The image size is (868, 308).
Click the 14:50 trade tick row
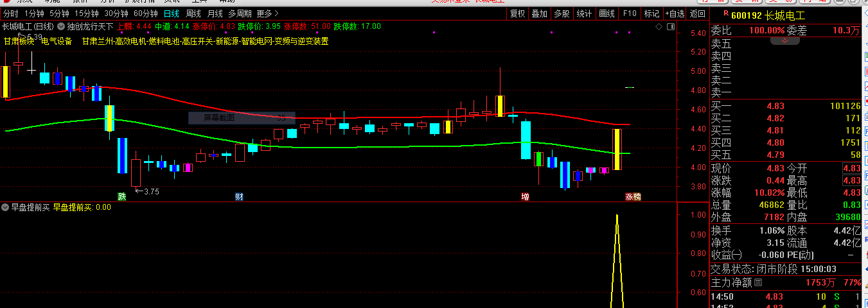coord(785,296)
